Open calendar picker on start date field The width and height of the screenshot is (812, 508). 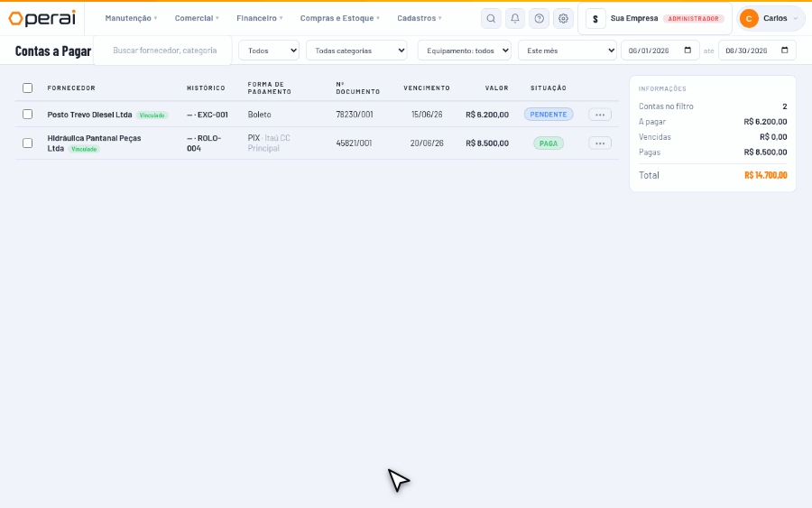click(x=687, y=51)
